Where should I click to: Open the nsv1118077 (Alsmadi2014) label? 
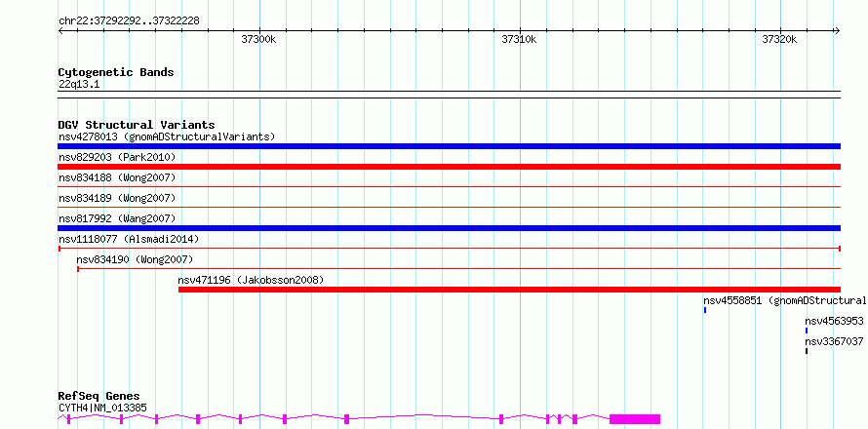[129, 239]
